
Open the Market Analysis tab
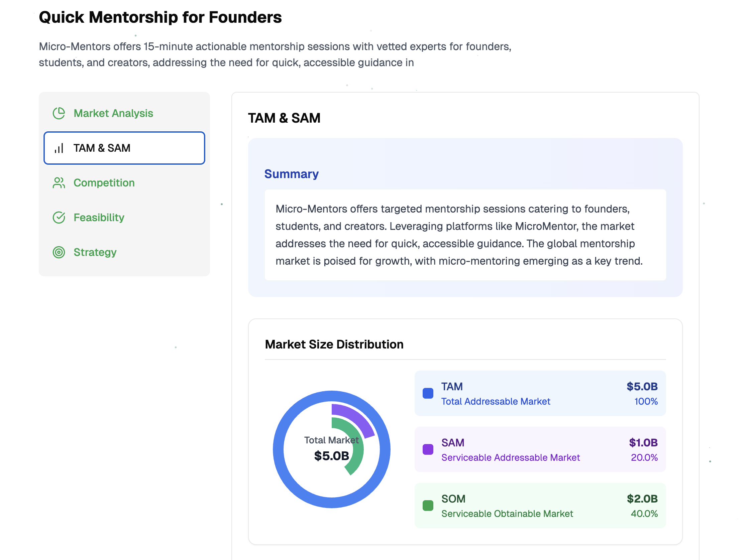click(113, 113)
